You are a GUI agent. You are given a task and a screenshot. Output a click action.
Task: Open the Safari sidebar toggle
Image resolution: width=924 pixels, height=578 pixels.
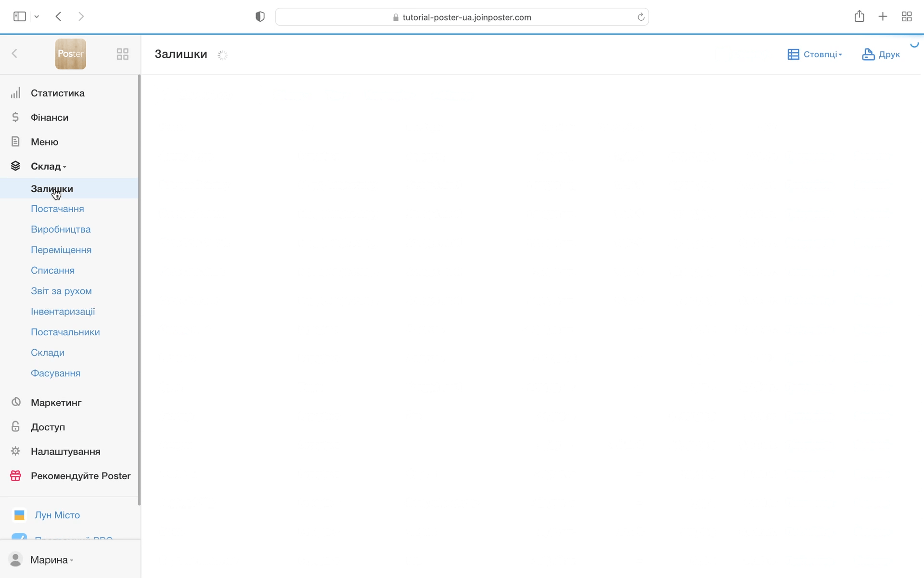click(x=20, y=17)
